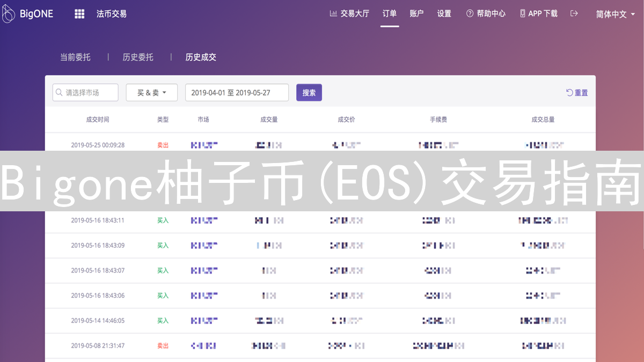Image resolution: width=644 pixels, height=362 pixels.
Task: Click the 成交量 column header
Action: [269, 120]
